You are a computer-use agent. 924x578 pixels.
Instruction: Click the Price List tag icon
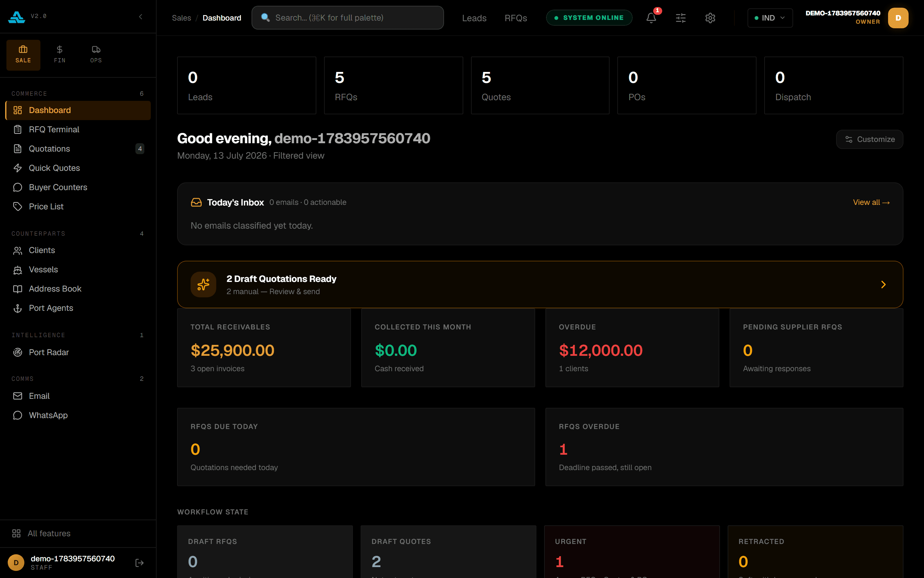[x=18, y=206]
